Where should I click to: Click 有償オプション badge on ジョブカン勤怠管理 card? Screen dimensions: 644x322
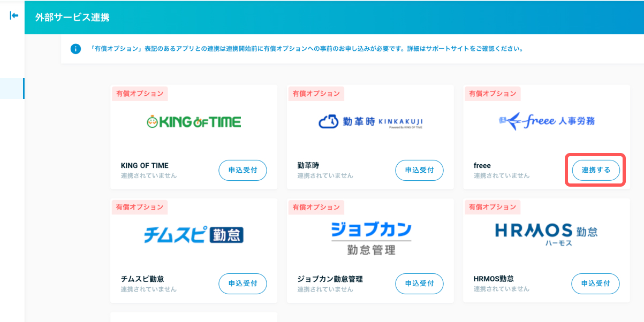(x=316, y=207)
